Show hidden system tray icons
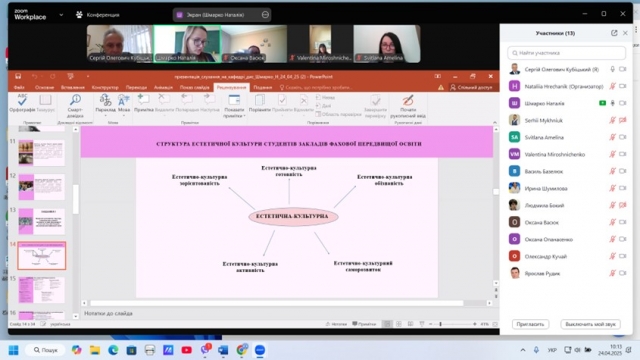Screen dimensions: 640x360 (523, 350)
